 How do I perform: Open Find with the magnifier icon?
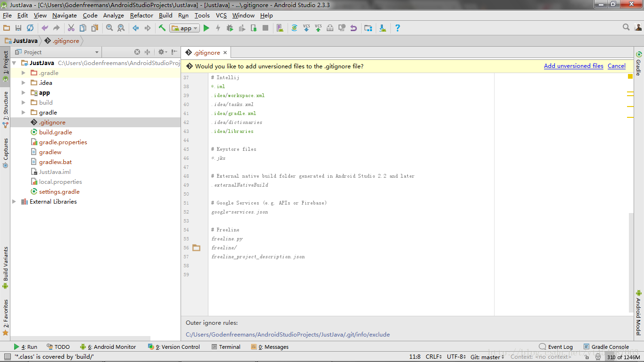109,28
